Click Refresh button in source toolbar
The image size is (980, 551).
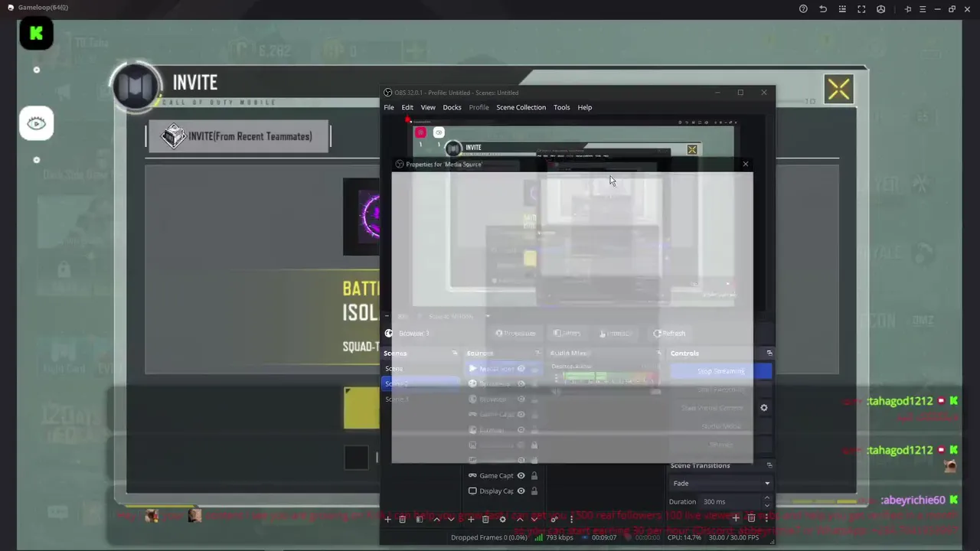(x=669, y=333)
